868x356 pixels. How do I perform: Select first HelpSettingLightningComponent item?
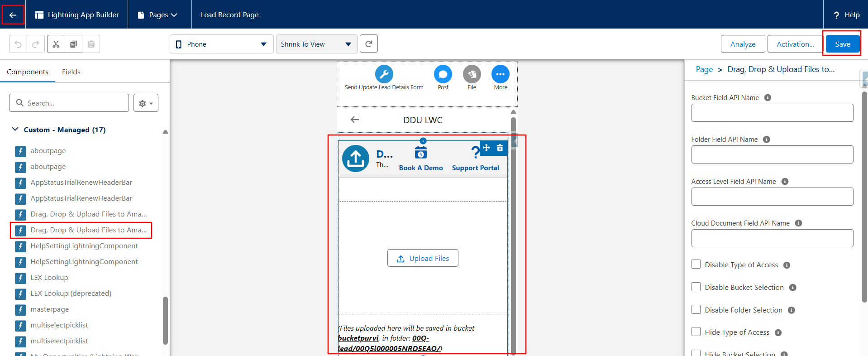pos(84,246)
